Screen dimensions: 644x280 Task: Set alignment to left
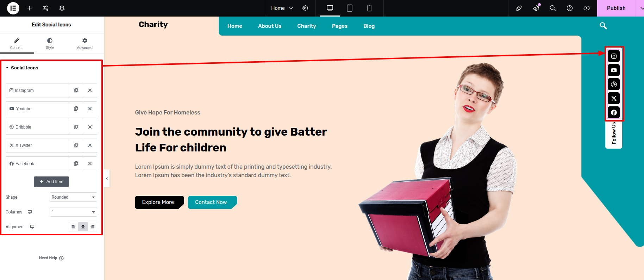pos(74,227)
